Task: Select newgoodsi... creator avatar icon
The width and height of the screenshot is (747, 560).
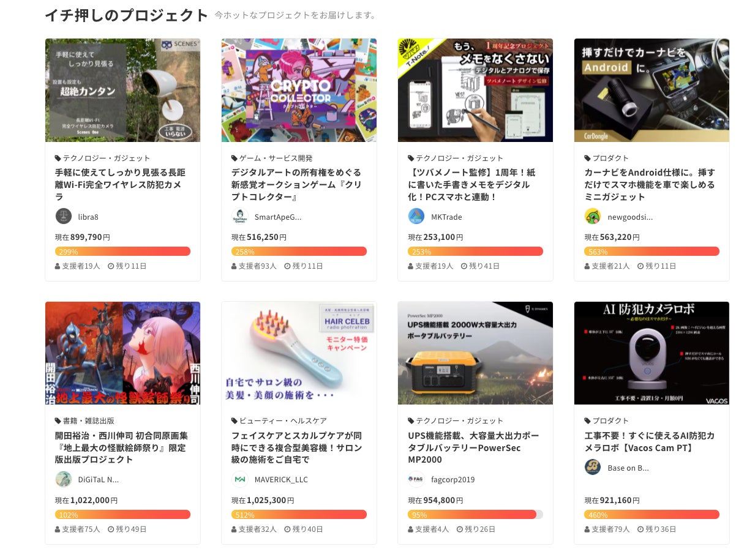Action: click(x=593, y=216)
